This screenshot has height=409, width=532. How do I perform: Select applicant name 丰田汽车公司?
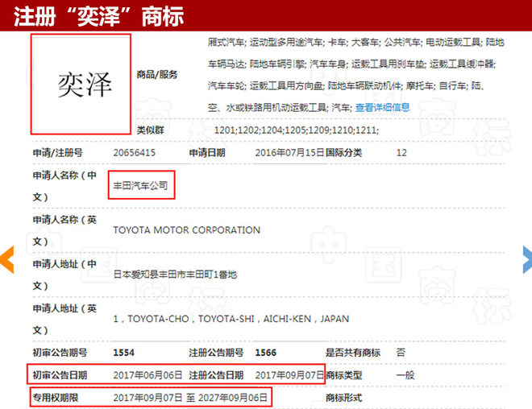140,185
